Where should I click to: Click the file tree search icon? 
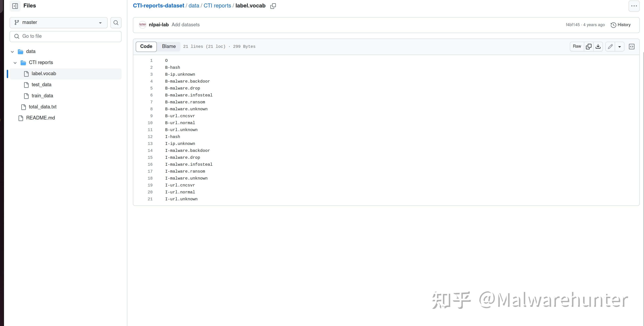(x=116, y=23)
